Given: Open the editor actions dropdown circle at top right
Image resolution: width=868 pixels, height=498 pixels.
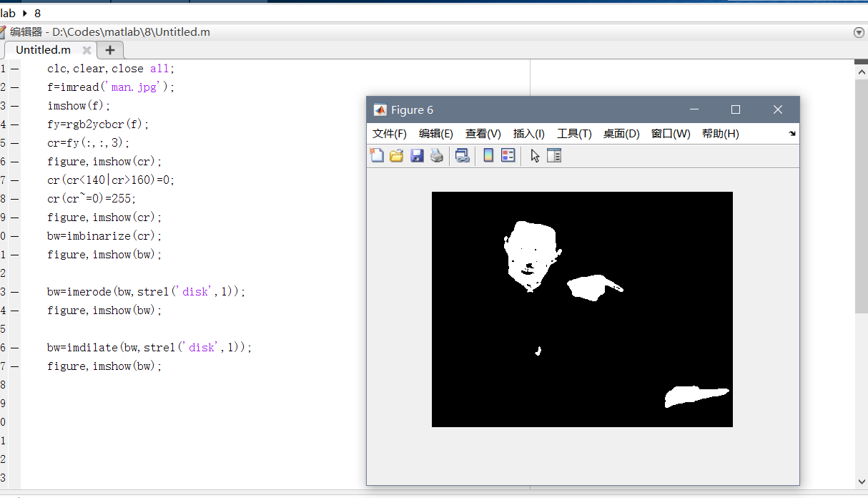Looking at the screenshot, I should pos(859,32).
